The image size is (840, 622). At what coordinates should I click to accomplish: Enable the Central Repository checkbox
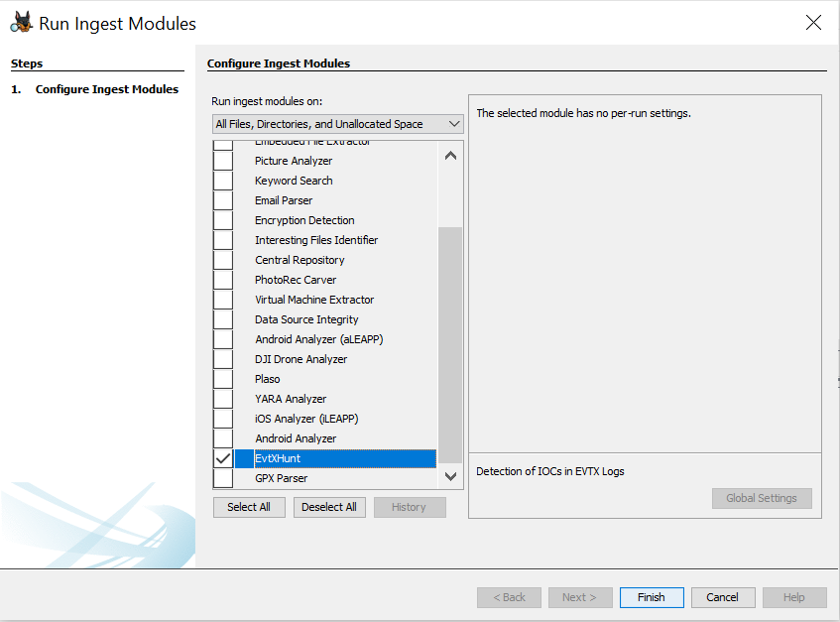coord(223,260)
